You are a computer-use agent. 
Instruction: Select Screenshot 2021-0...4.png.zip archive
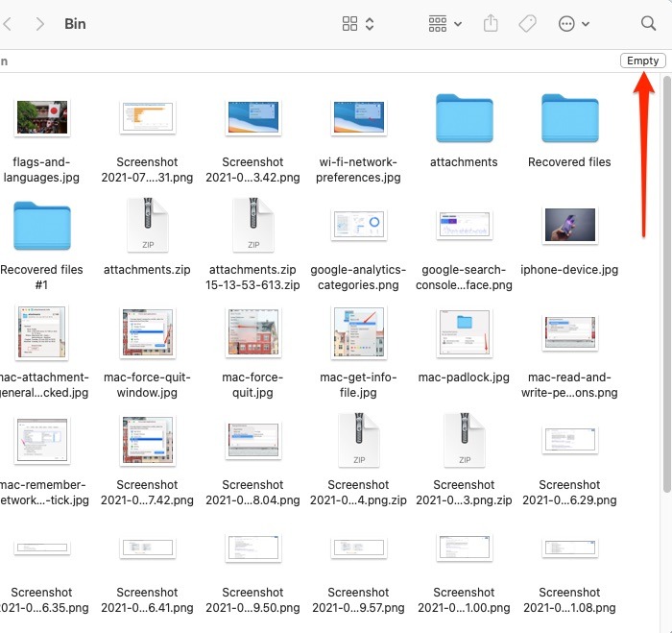pyautogui.click(x=359, y=440)
